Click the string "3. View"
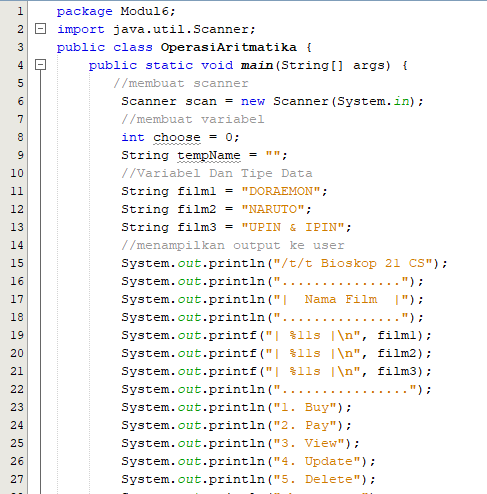Screen dimensions: 487x494 click(x=309, y=443)
